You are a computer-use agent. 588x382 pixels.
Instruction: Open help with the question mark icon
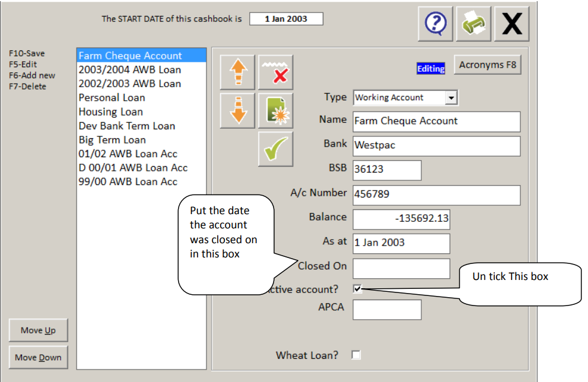[x=436, y=24]
